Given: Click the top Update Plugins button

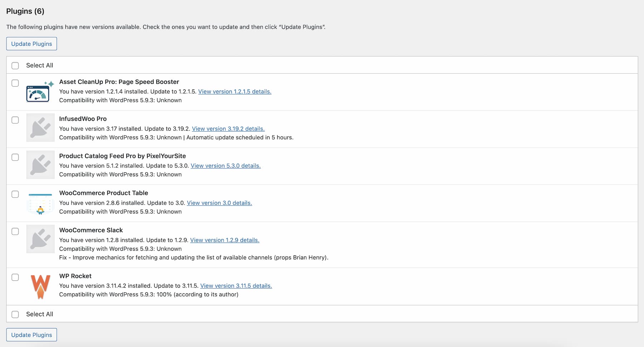Looking at the screenshot, I should (x=31, y=44).
